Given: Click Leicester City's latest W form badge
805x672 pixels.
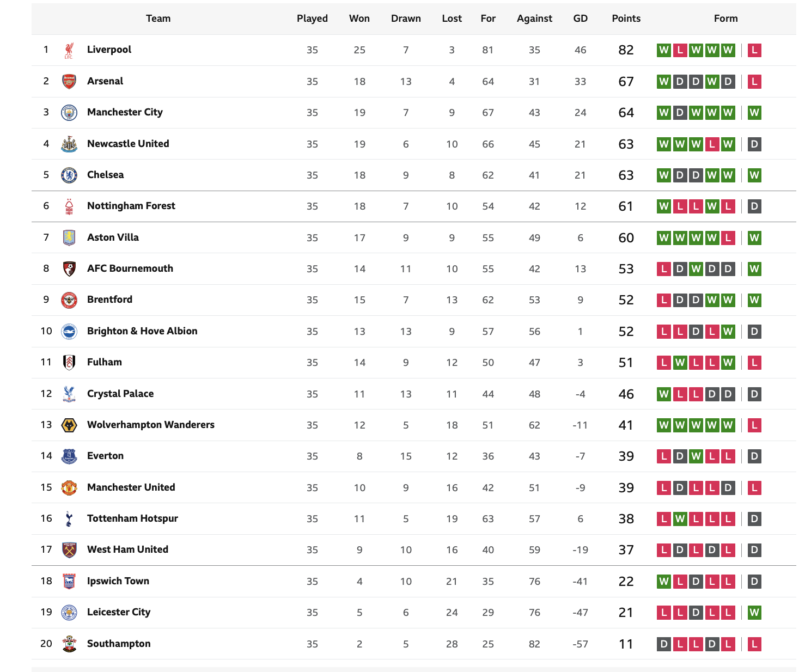Looking at the screenshot, I should (754, 613).
